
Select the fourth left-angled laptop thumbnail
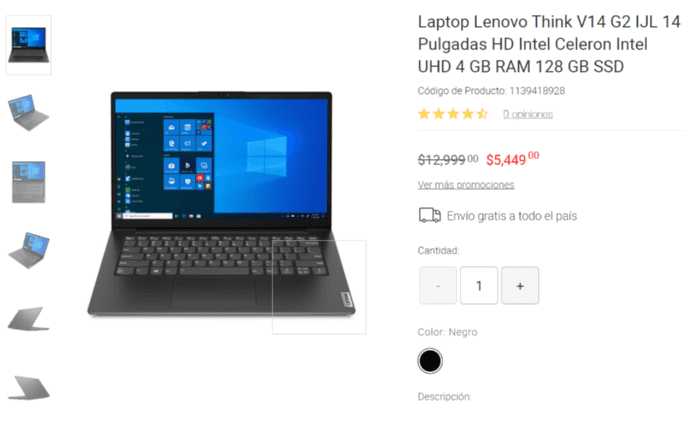pos(28,250)
